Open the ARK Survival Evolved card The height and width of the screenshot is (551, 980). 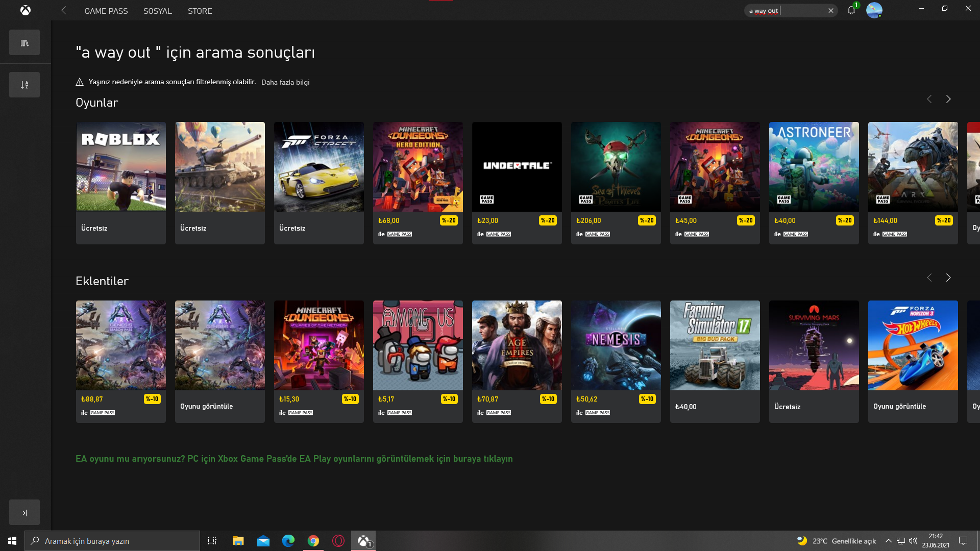[x=913, y=183]
